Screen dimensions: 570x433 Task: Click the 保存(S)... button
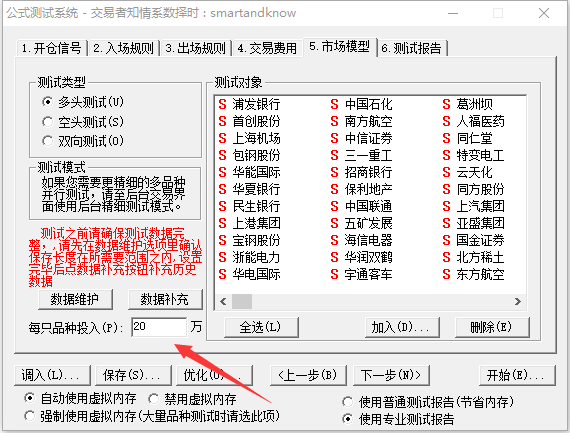[x=133, y=375]
